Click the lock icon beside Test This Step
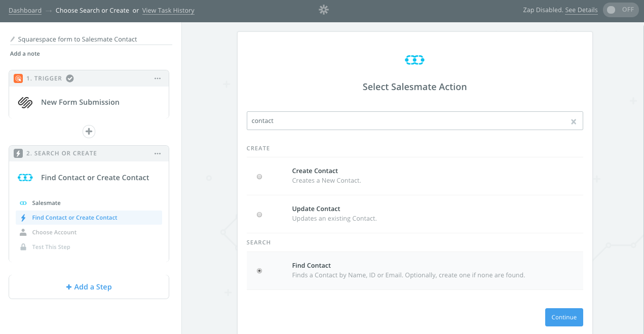This screenshot has width=644, height=334. pos(23,247)
